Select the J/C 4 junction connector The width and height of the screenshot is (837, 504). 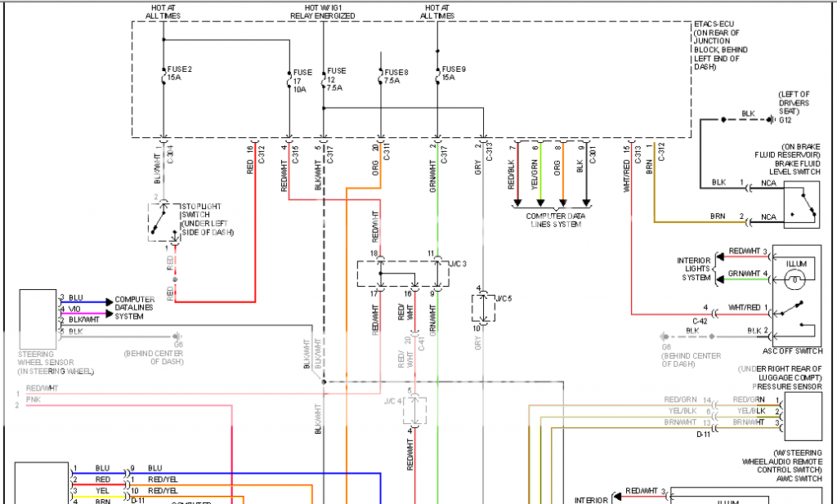click(x=415, y=411)
